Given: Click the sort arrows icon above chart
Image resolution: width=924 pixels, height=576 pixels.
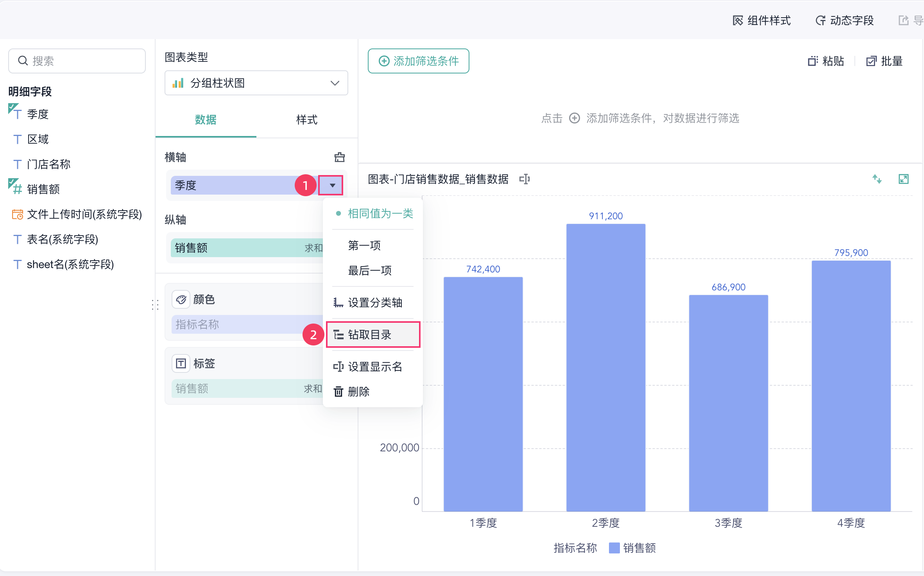Looking at the screenshot, I should tap(877, 179).
